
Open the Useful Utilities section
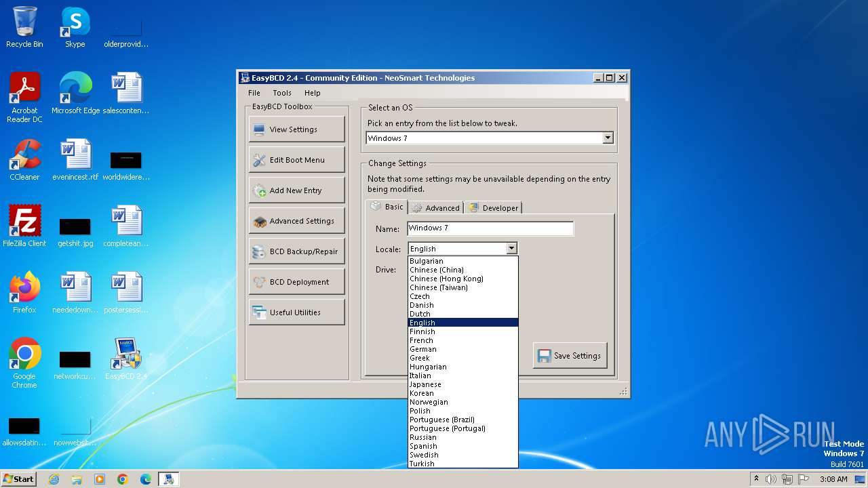296,312
